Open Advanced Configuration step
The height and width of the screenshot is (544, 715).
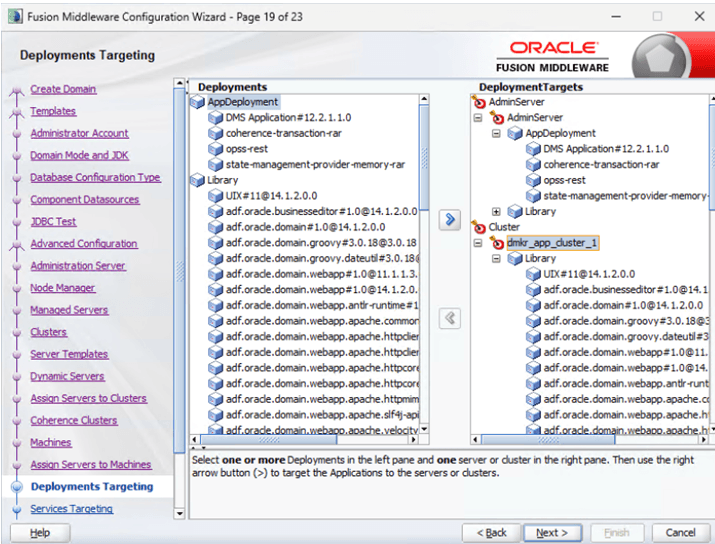pos(84,244)
